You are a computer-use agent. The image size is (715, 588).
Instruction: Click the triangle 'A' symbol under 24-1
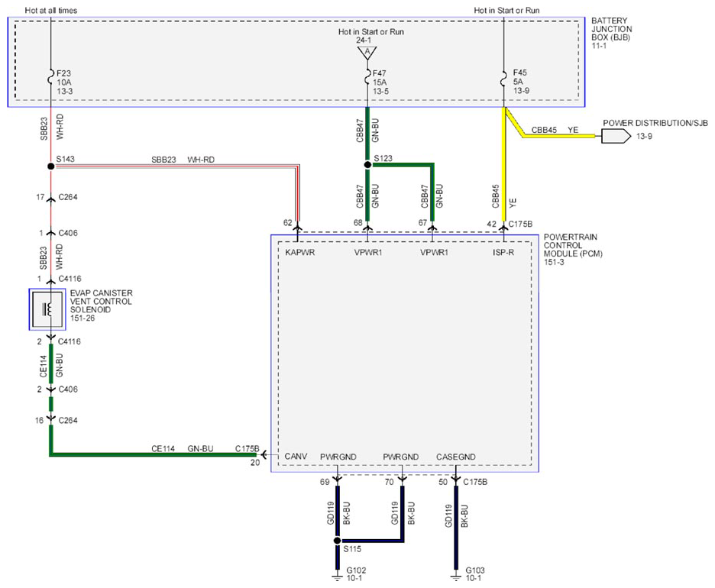[367, 53]
